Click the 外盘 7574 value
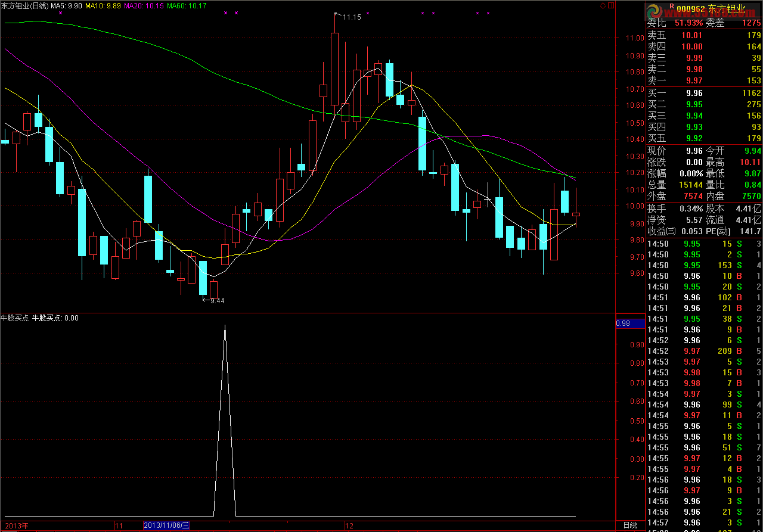Viewport: 763px width, 532px height. click(x=693, y=196)
